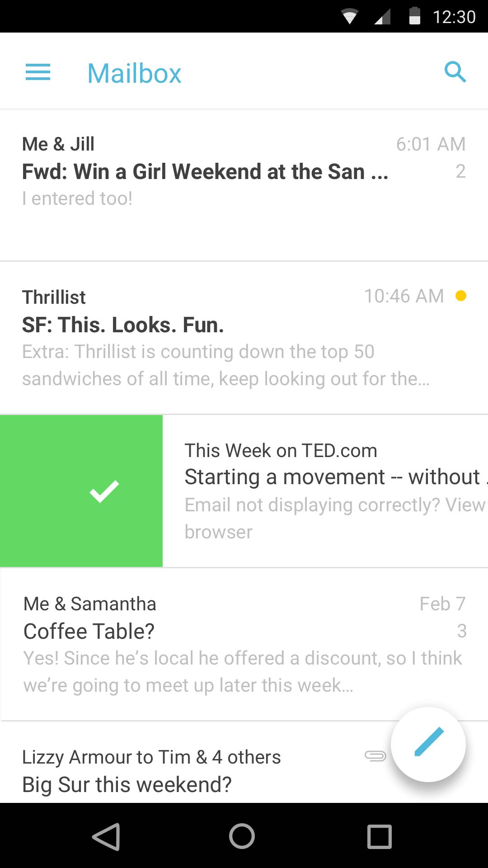Tap the compose pencil button
Viewport: 488px width, 868px height.
click(x=428, y=743)
